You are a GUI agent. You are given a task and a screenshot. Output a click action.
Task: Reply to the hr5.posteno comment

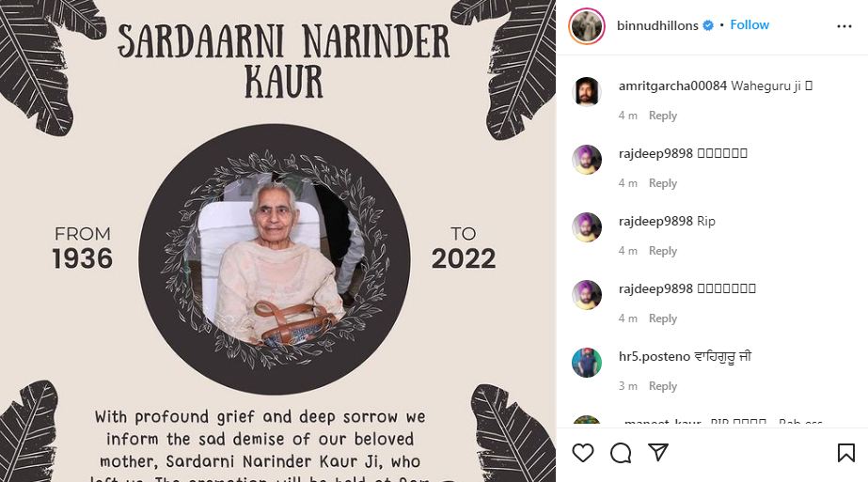pyautogui.click(x=663, y=386)
